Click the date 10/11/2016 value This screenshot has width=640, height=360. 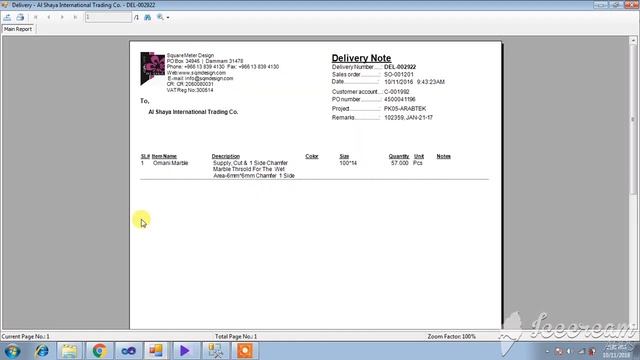(x=399, y=82)
